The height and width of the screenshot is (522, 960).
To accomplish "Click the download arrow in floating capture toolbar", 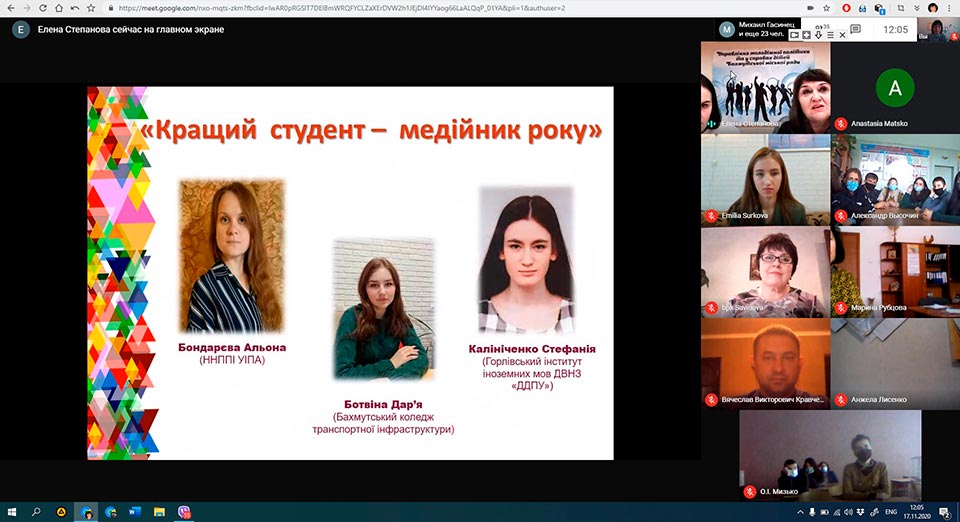I will [x=818, y=35].
